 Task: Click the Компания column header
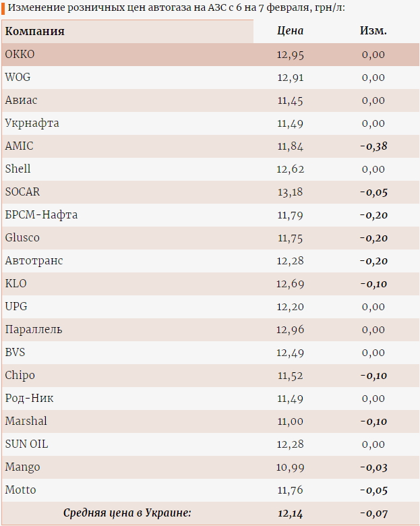[34, 31]
